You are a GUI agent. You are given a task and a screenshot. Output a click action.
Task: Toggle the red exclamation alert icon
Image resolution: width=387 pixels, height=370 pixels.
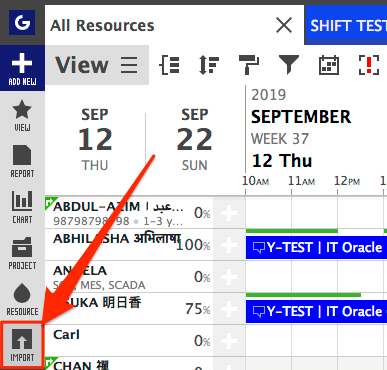click(369, 65)
